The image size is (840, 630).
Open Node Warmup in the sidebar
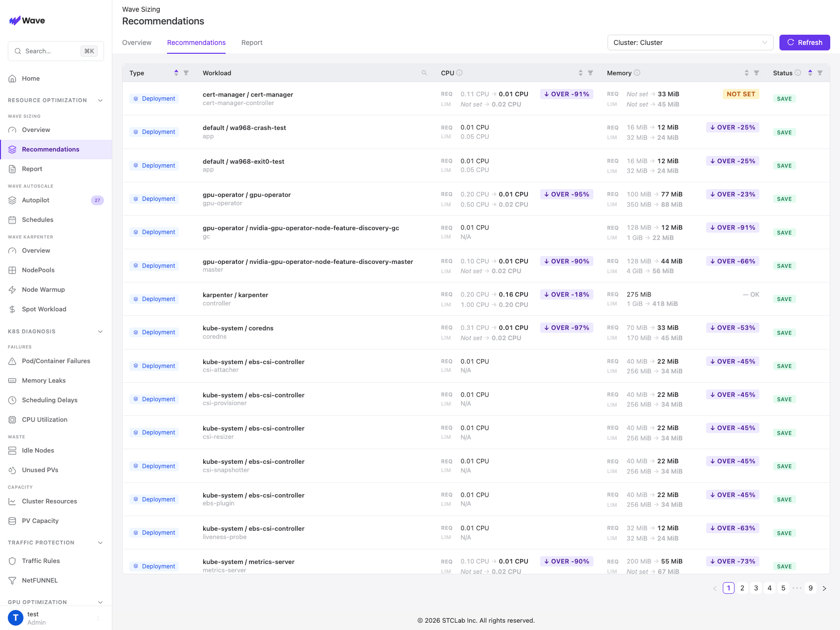pyautogui.click(x=56, y=289)
